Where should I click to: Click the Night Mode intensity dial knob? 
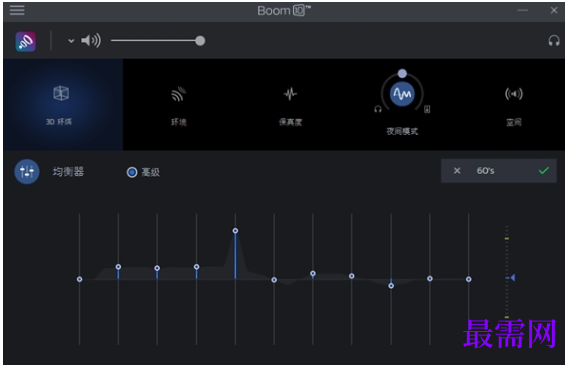point(402,73)
